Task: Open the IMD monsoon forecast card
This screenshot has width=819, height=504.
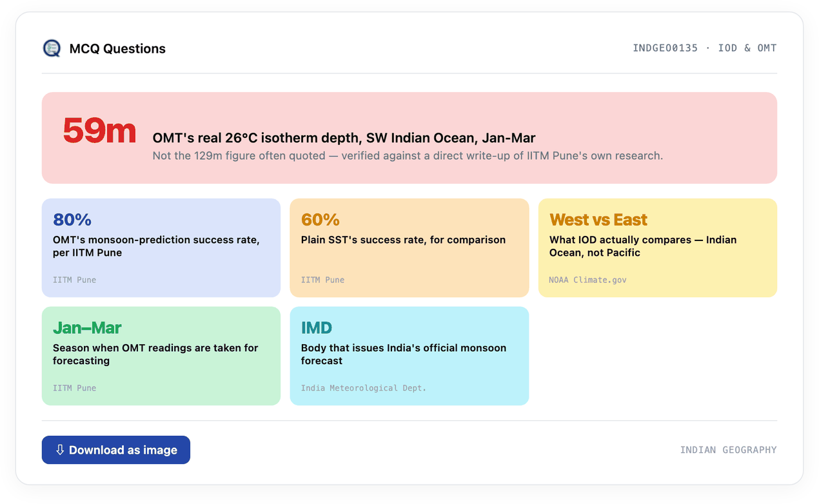Action: pyautogui.click(x=410, y=356)
